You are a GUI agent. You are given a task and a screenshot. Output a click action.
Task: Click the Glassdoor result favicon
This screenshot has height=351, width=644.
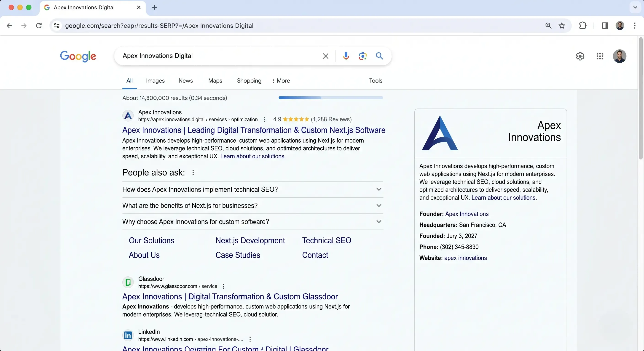pos(128,282)
